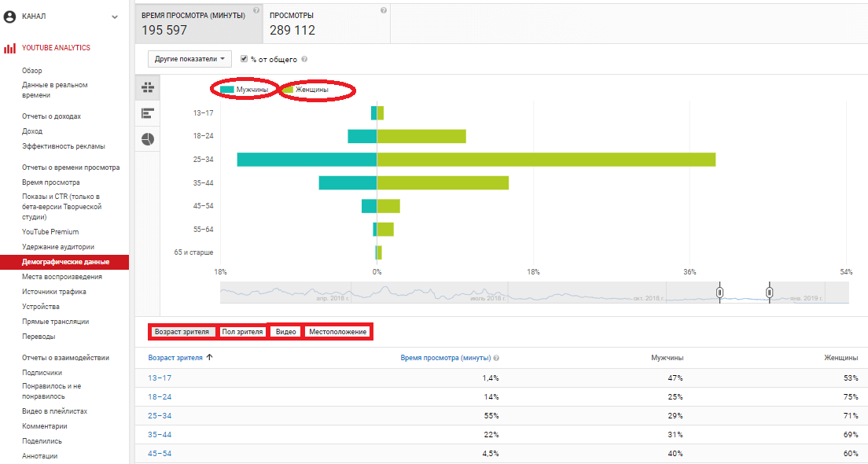
Task: Click the channel account avatar icon
Action: tap(10, 16)
